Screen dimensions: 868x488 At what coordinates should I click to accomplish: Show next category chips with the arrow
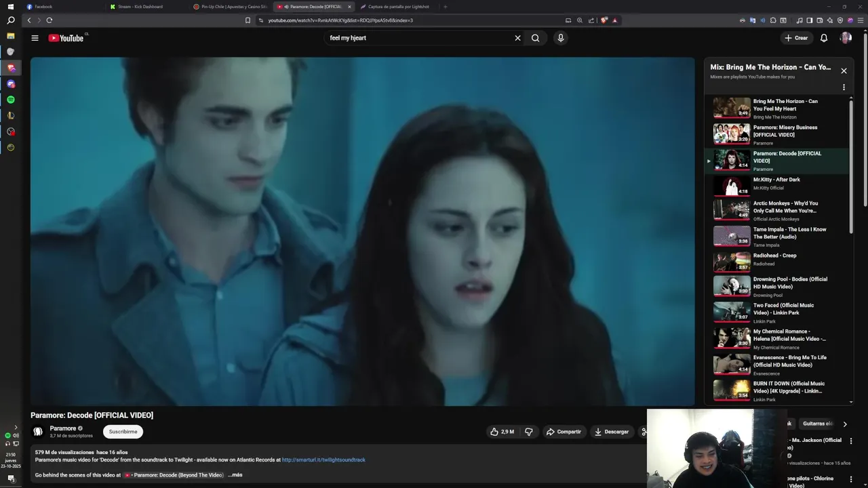[845, 424]
